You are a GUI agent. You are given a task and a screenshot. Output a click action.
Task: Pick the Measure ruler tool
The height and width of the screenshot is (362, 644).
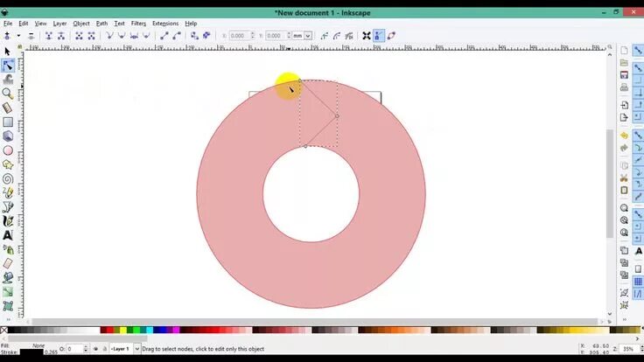[x=7, y=108]
